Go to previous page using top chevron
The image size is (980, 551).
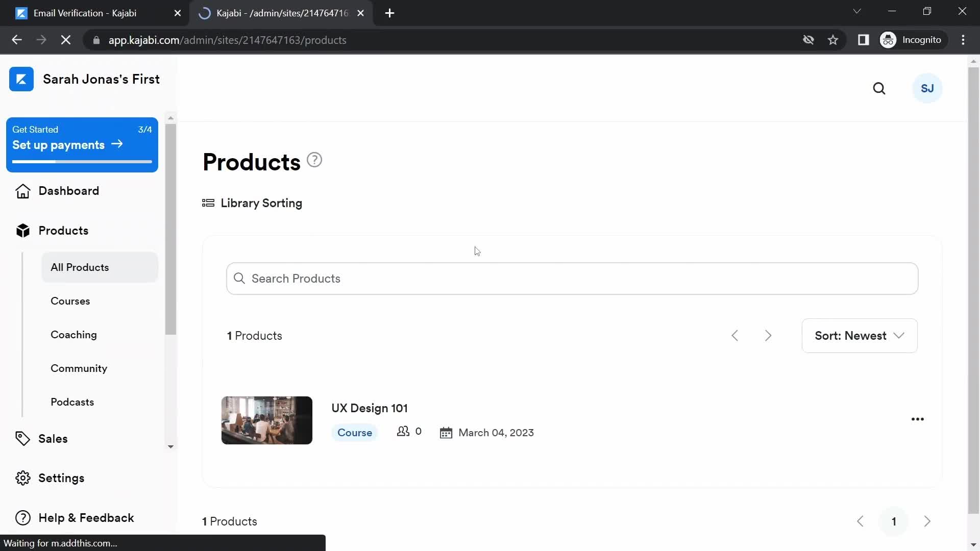(735, 336)
